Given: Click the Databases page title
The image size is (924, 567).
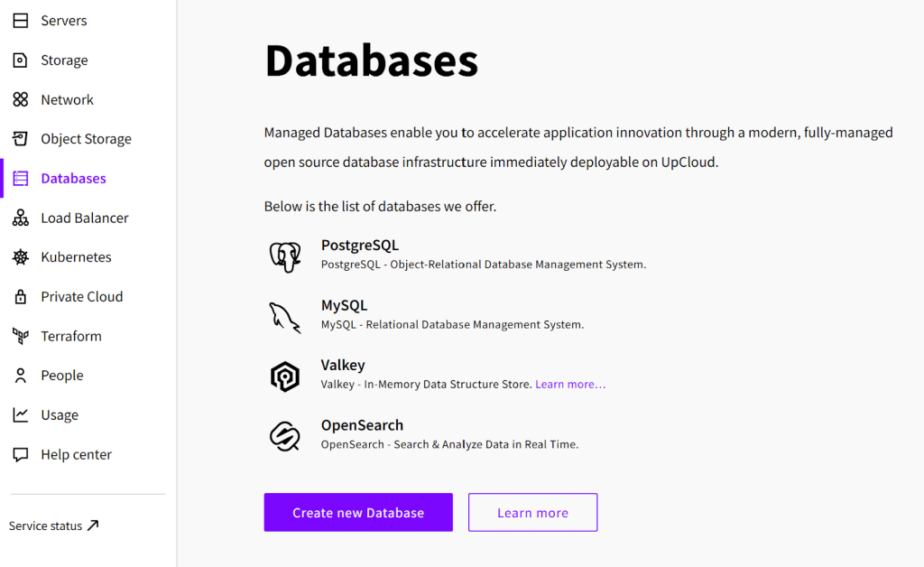Looking at the screenshot, I should [x=371, y=60].
